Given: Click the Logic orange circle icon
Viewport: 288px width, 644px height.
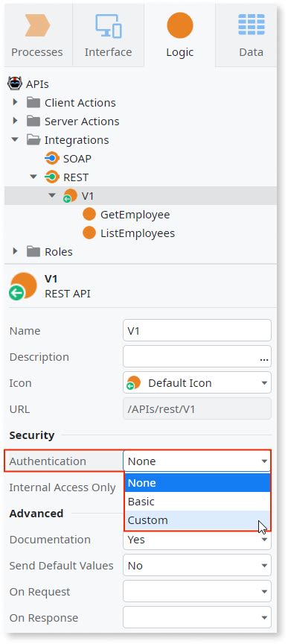Looking at the screenshot, I should point(179,25).
